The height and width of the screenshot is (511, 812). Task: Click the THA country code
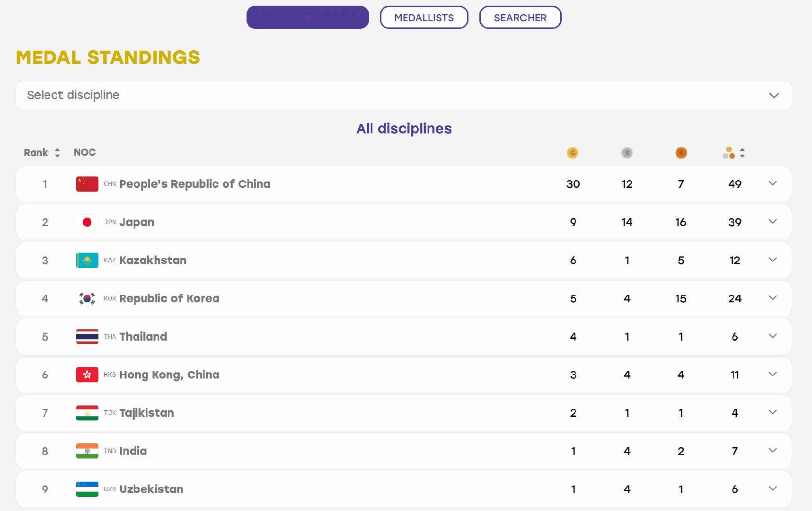[x=110, y=337]
